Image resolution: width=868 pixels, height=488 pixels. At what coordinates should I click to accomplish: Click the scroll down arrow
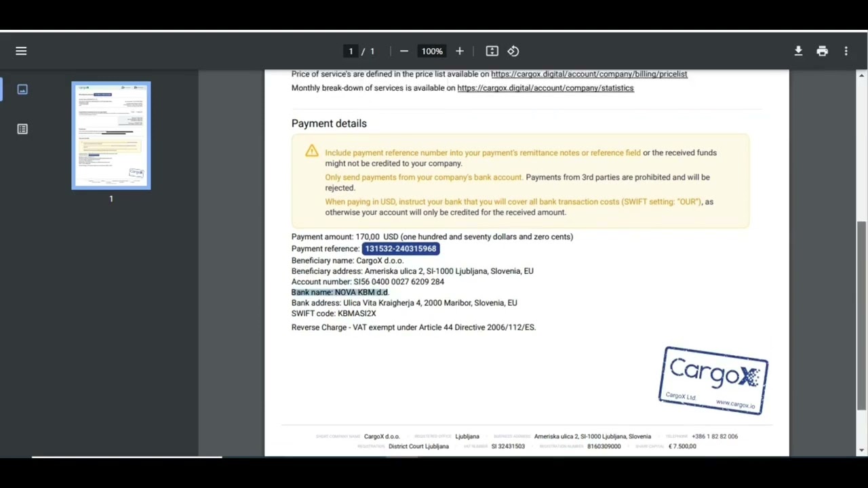862,451
